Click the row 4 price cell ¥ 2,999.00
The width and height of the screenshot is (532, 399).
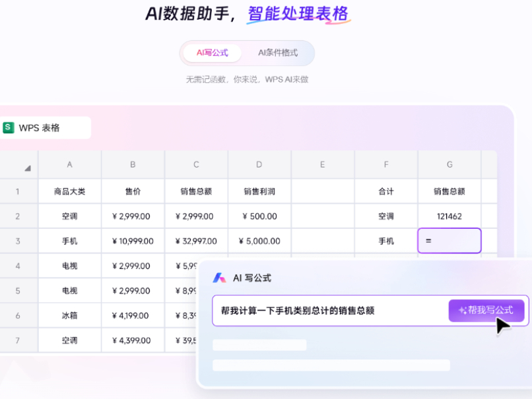coord(133,266)
